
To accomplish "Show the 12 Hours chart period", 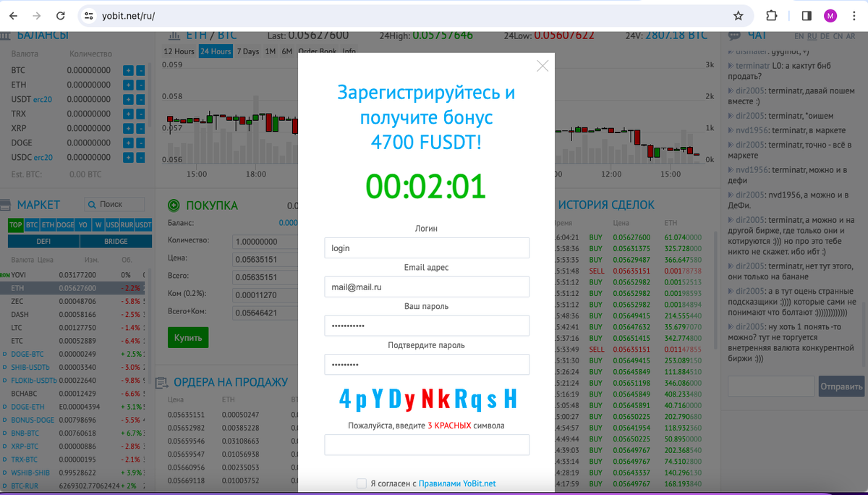I will click(179, 51).
